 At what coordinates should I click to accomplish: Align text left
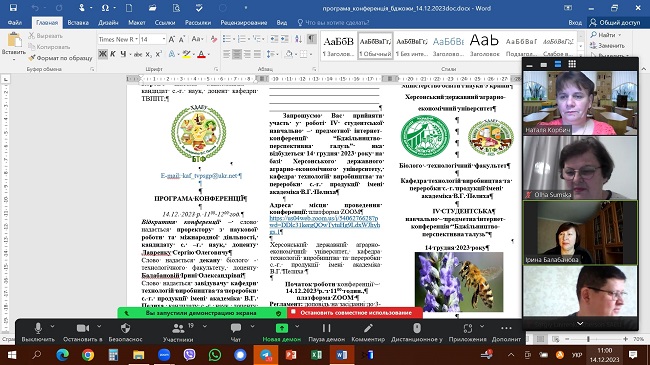pyautogui.click(x=226, y=54)
